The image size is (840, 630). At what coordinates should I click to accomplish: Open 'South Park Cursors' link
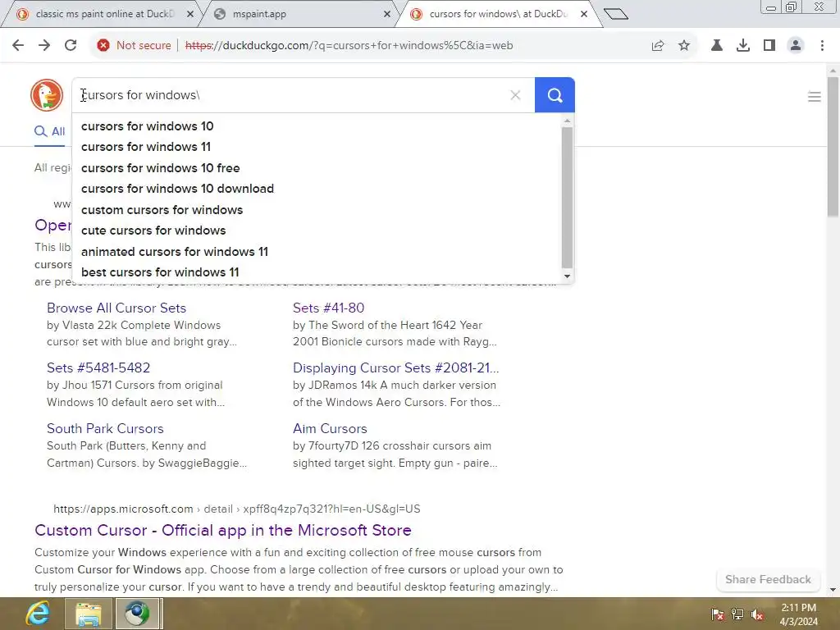coord(105,428)
